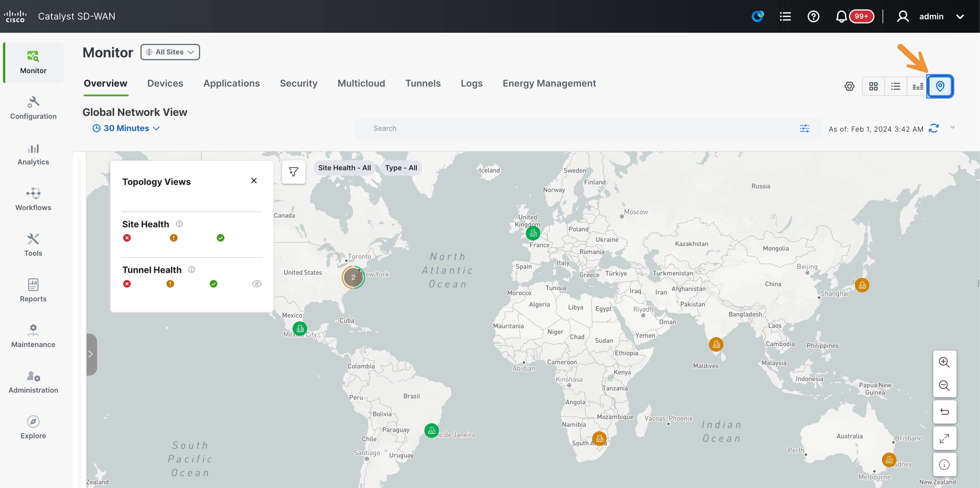Switch to the Logs tab
The width and height of the screenshot is (980, 488).
pos(471,84)
